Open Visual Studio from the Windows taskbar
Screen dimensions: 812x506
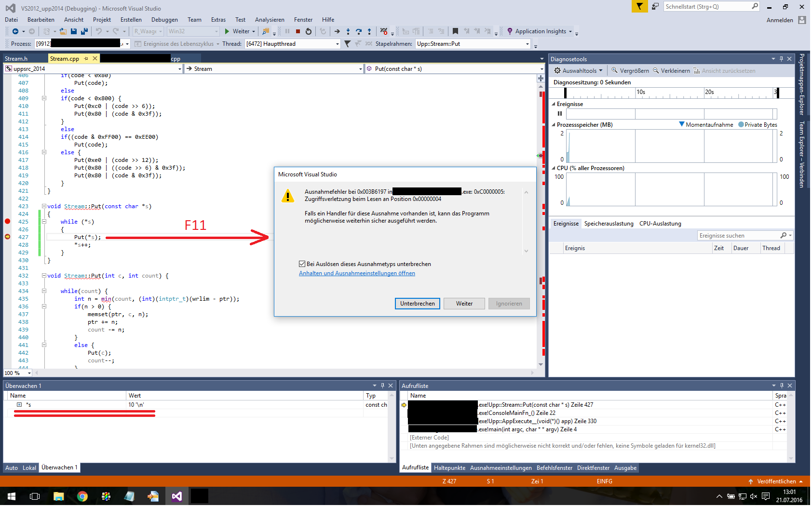176,496
